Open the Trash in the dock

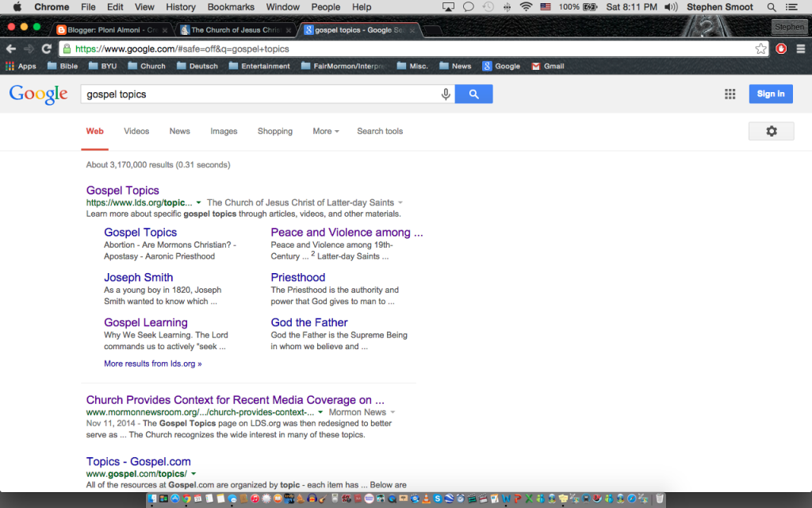[x=659, y=498]
